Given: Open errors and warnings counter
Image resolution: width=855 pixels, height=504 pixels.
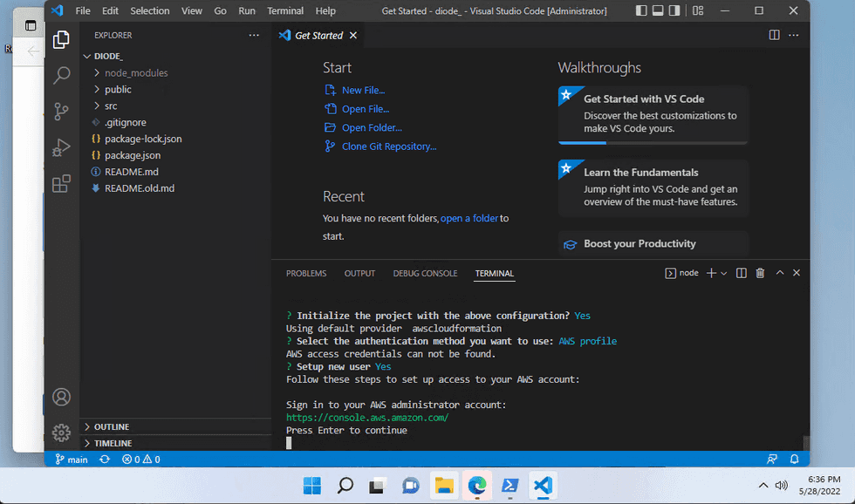Looking at the screenshot, I should (x=140, y=460).
